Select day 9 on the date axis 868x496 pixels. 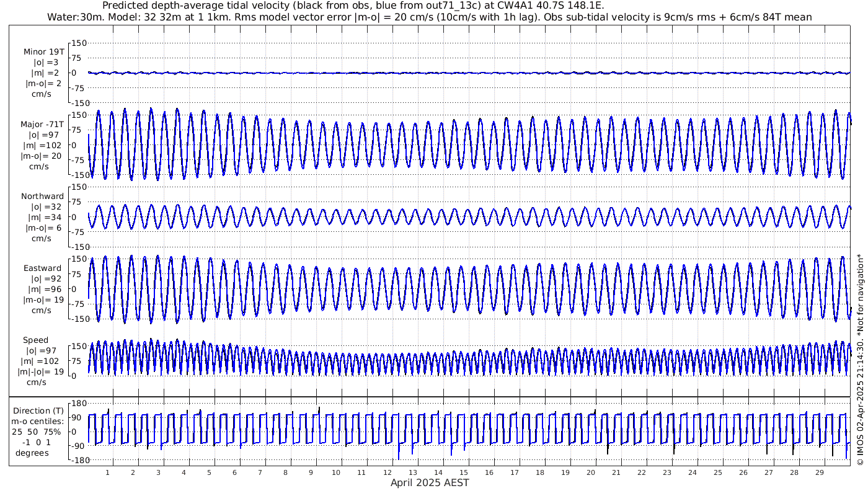click(x=311, y=472)
